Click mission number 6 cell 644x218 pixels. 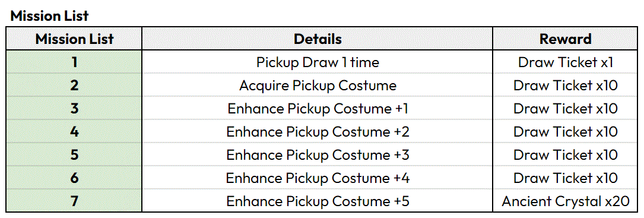click(x=74, y=178)
